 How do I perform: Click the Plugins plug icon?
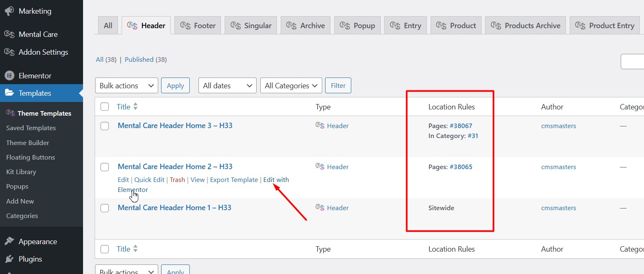point(9,259)
